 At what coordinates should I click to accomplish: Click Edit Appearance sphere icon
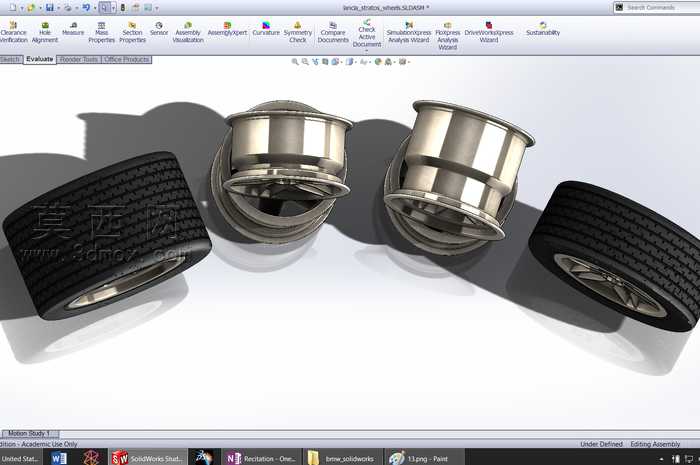click(x=378, y=62)
